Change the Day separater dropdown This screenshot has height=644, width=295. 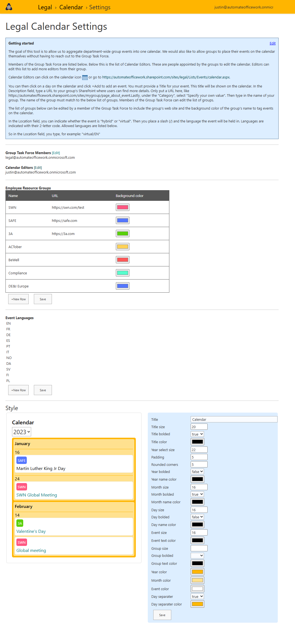(x=197, y=596)
